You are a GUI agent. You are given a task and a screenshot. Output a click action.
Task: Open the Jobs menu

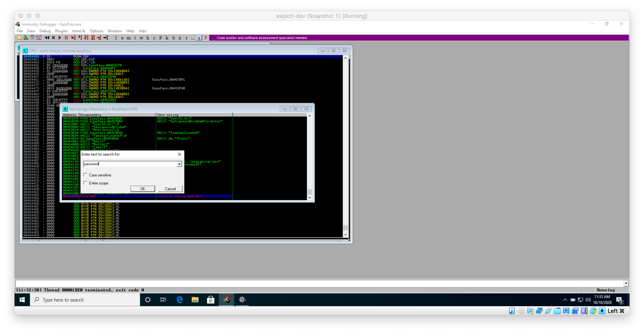pos(142,31)
